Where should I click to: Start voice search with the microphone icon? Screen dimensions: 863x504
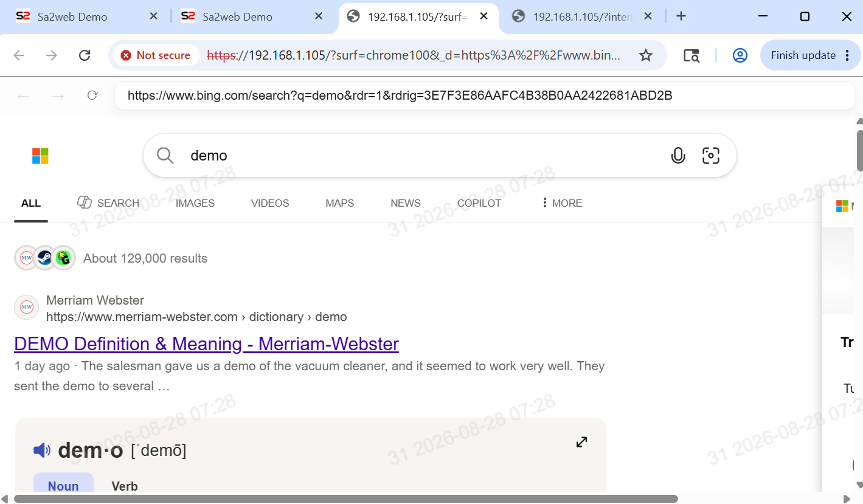pos(678,156)
